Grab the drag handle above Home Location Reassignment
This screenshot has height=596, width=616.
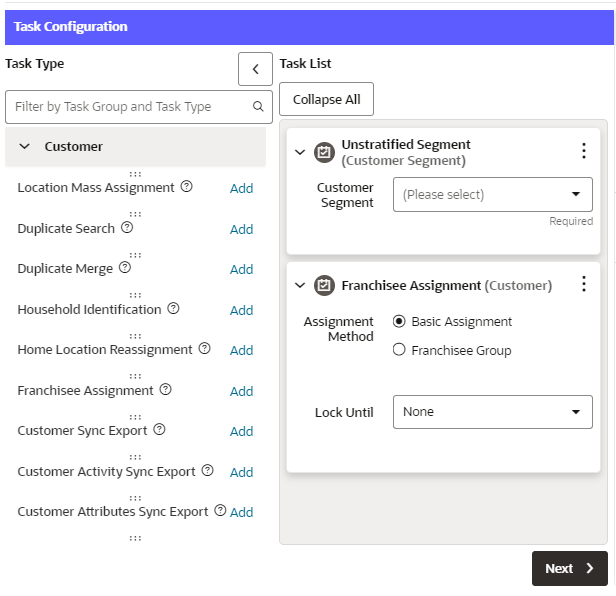(x=135, y=336)
